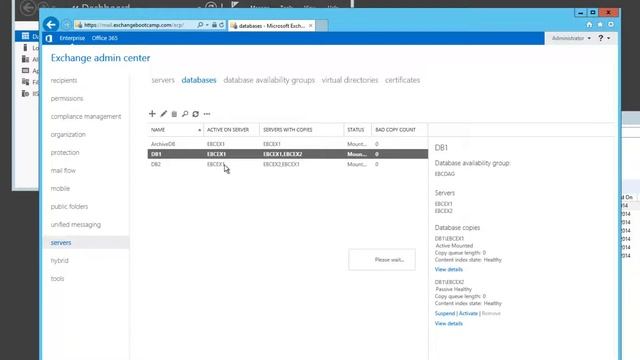640x360 pixels.
Task: Sort by STATUS column header
Action: tap(358, 130)
